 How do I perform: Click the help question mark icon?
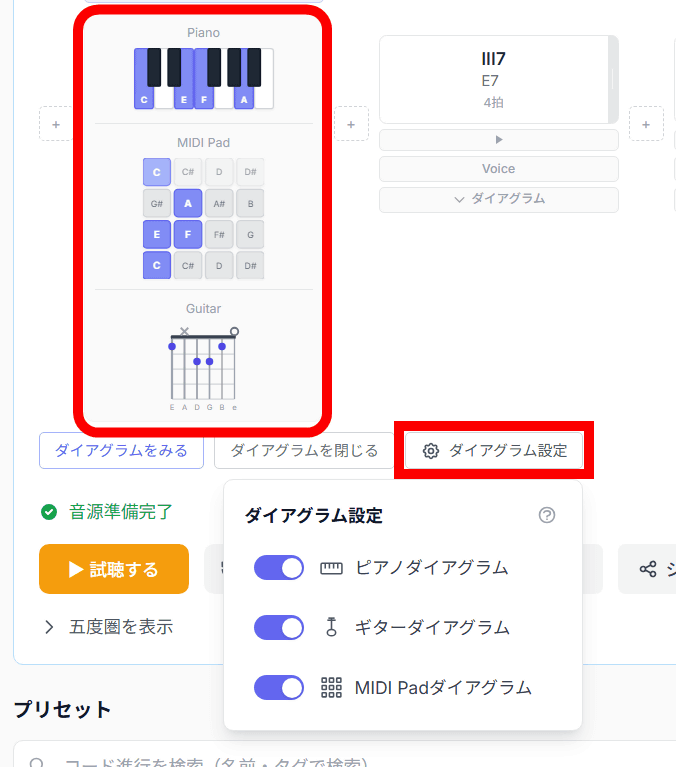pyautogui.click(x=546, y=515)
